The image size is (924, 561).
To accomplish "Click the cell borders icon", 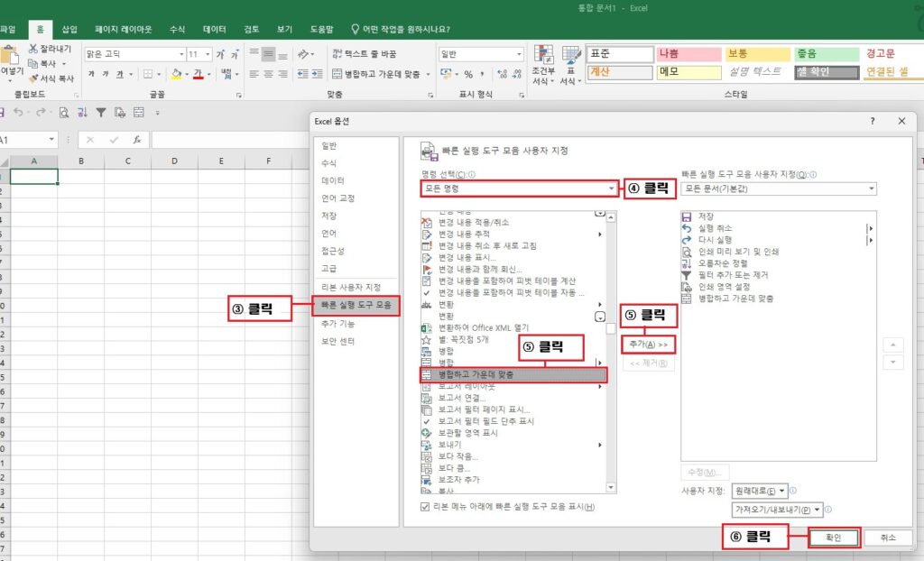I will [x=148, y=74].
